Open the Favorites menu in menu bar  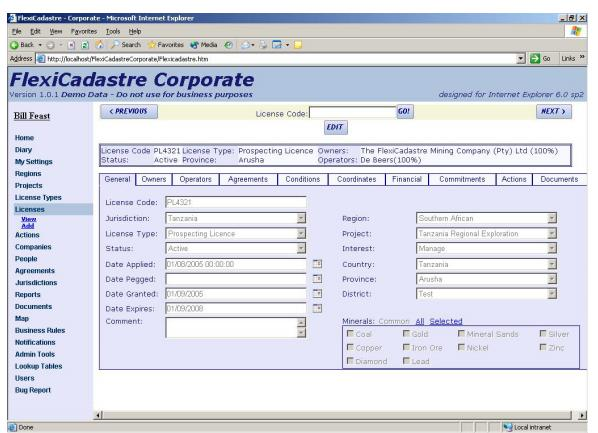click(x=84, y=32)
